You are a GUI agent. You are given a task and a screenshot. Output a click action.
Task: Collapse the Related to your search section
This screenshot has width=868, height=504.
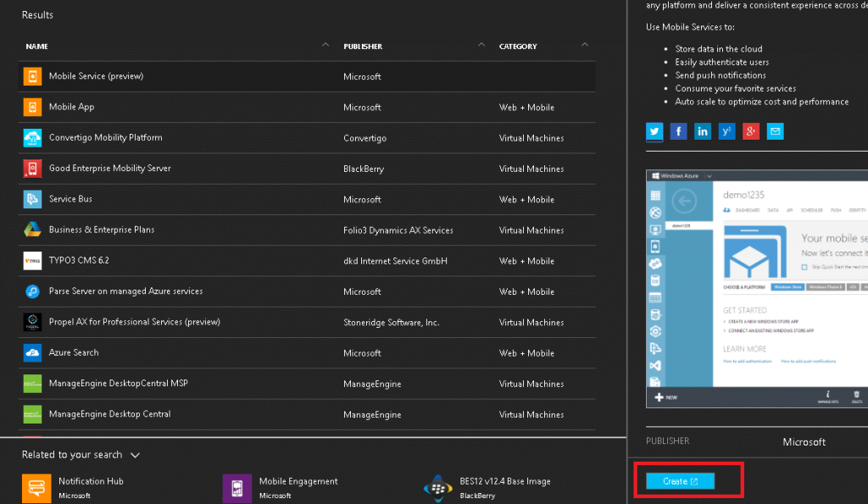point(135,455)
